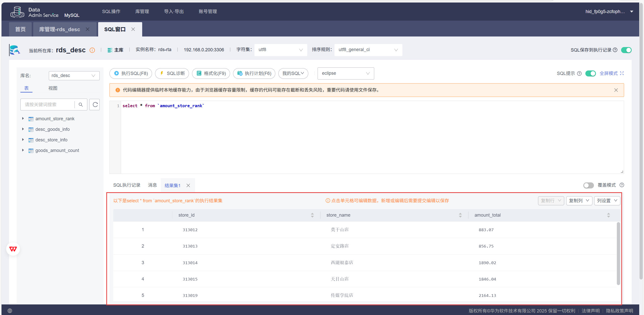
Task: Expand the amount_store_rank table node
Action: point(23,119)
